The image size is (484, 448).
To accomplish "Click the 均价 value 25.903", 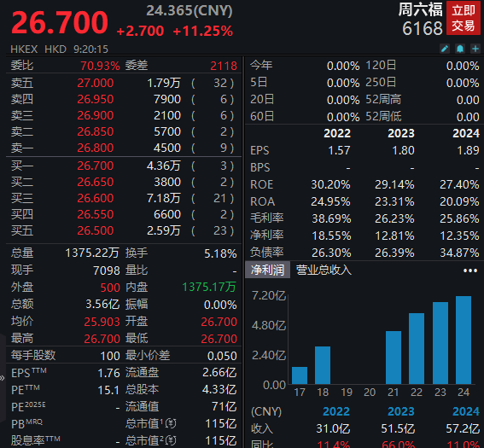I will click(102, 322).
